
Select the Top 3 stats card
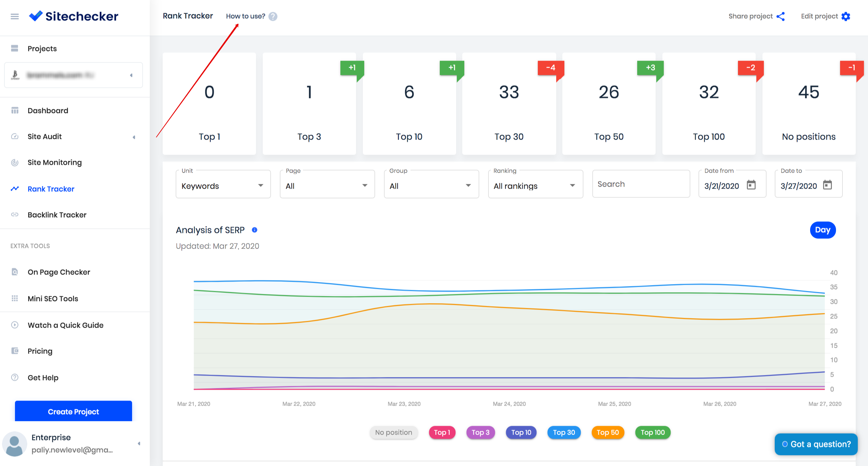(309, 104)
